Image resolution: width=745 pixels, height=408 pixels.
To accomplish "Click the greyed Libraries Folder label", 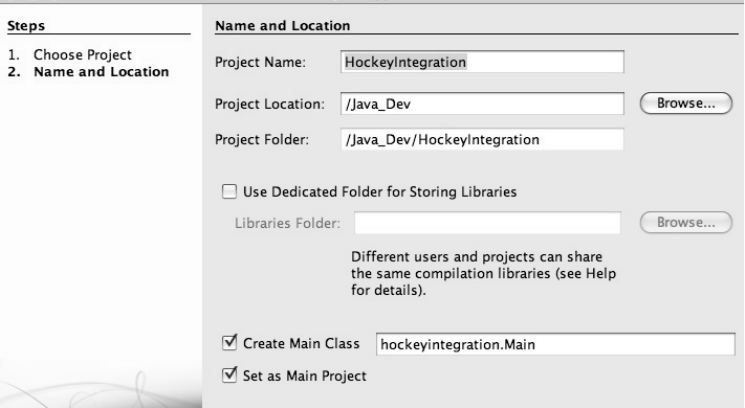I will tap(287, 223).
